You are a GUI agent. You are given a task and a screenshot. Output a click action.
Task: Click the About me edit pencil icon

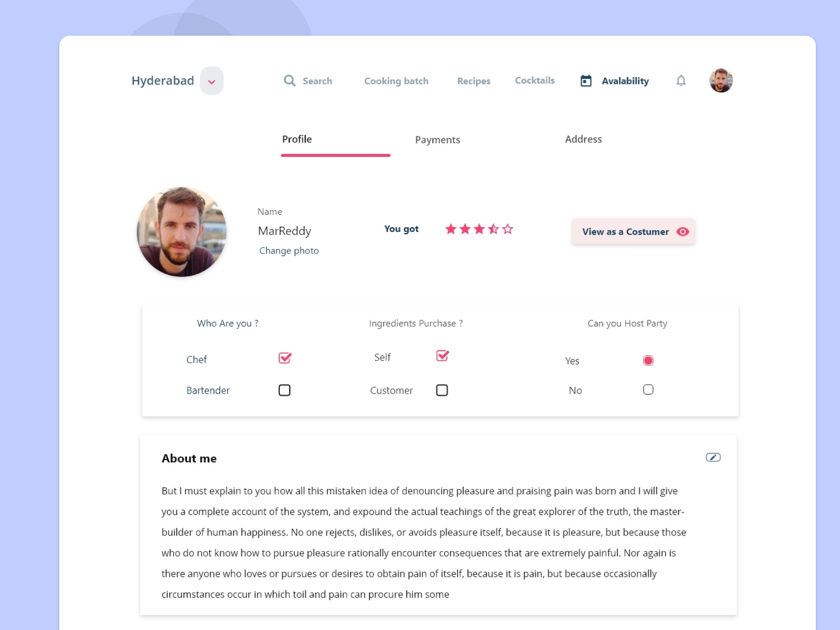click(x=713, y=457)
